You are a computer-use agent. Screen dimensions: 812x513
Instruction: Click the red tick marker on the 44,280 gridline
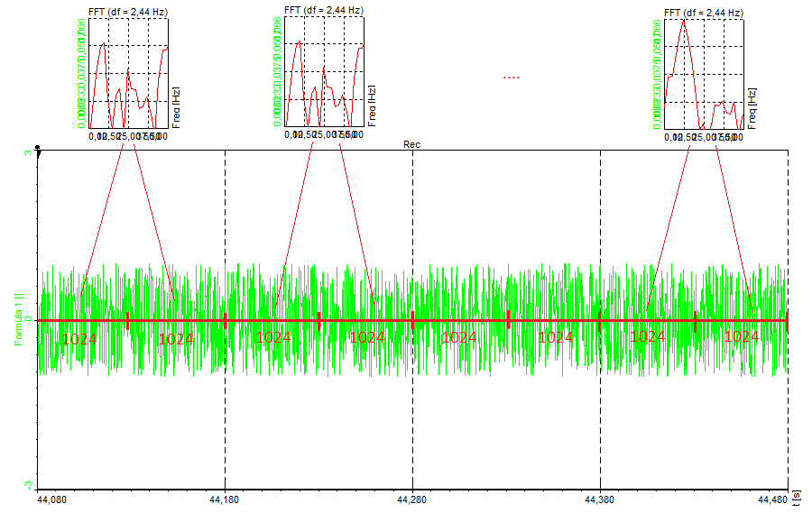coord(412,320)
